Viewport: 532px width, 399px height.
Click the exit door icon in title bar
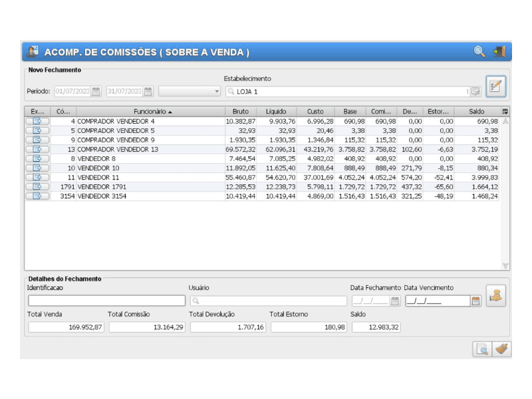[499, 52]
